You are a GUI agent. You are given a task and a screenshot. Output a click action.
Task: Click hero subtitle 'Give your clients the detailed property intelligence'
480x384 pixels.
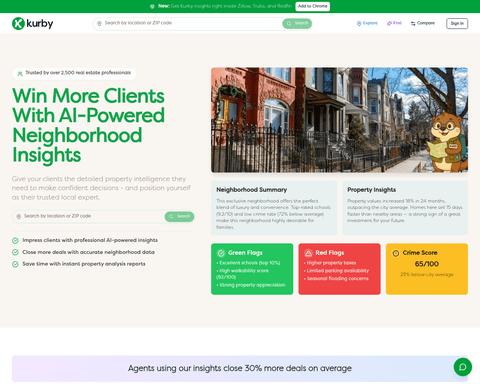tap(101, 188)
